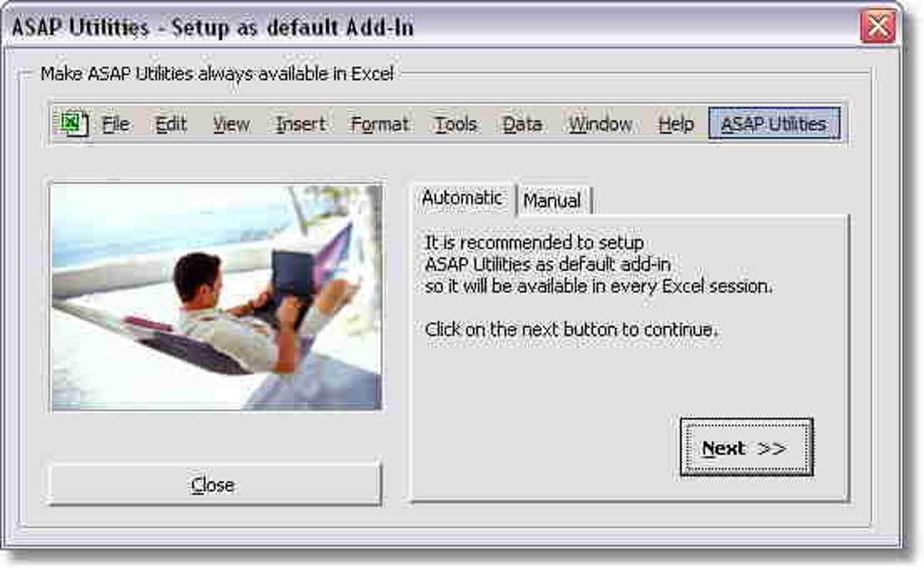The height and width of the screenshot is (570, 924).
Task: Open the File menu
Action: tap(116, 124)
